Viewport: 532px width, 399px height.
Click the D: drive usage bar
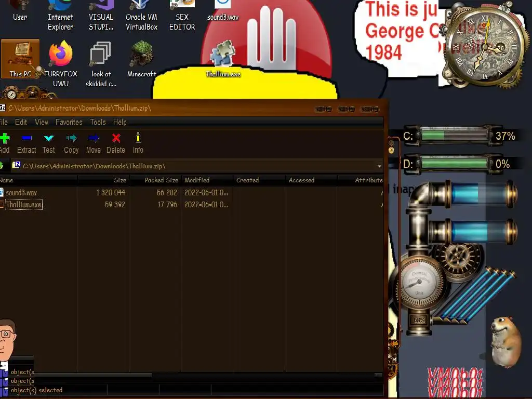[x=454, y=164]
